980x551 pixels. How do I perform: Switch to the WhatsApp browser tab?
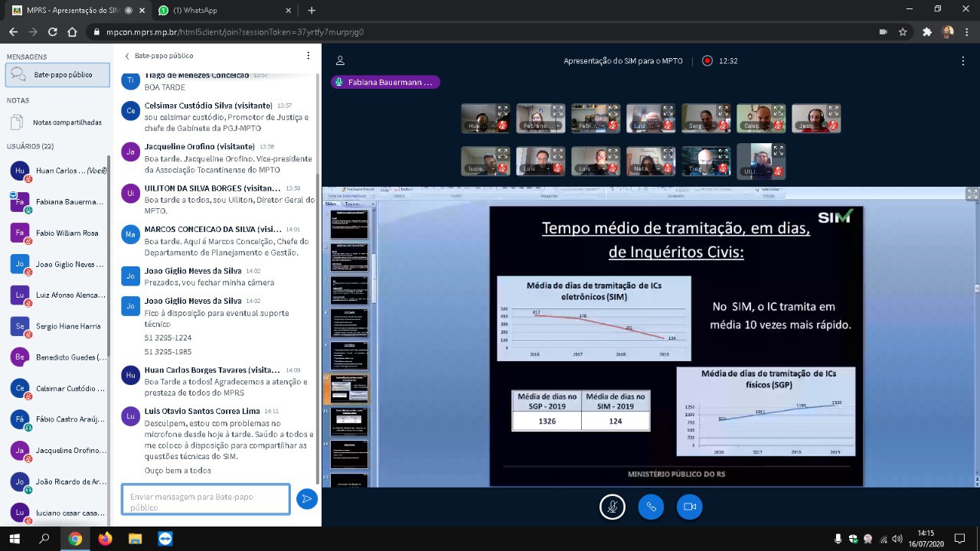click(223, 11)
